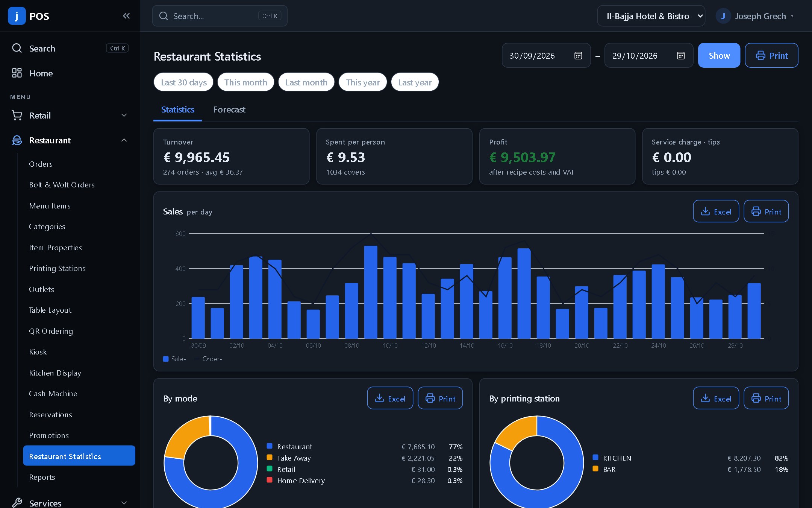Screen dimensions: 812x508
Task: Select the This year filter
Action: [x=362, y=82]
